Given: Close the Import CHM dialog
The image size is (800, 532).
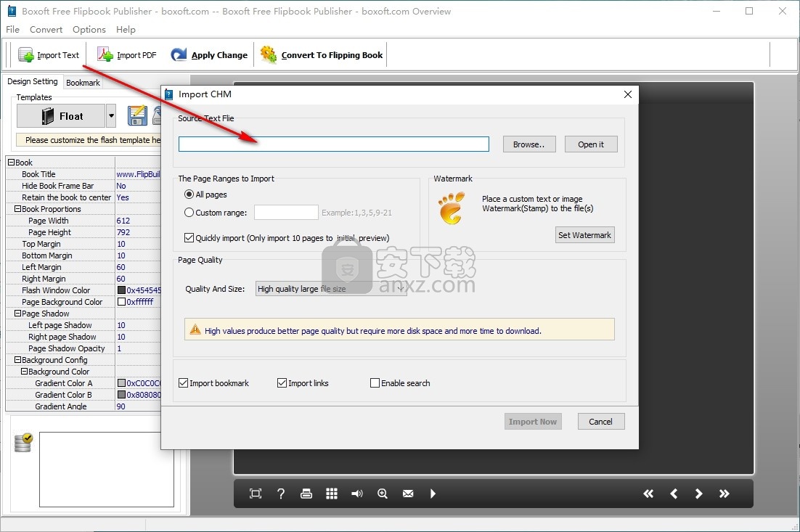Looking at the screenshot, I should click(x=627, y=94).
